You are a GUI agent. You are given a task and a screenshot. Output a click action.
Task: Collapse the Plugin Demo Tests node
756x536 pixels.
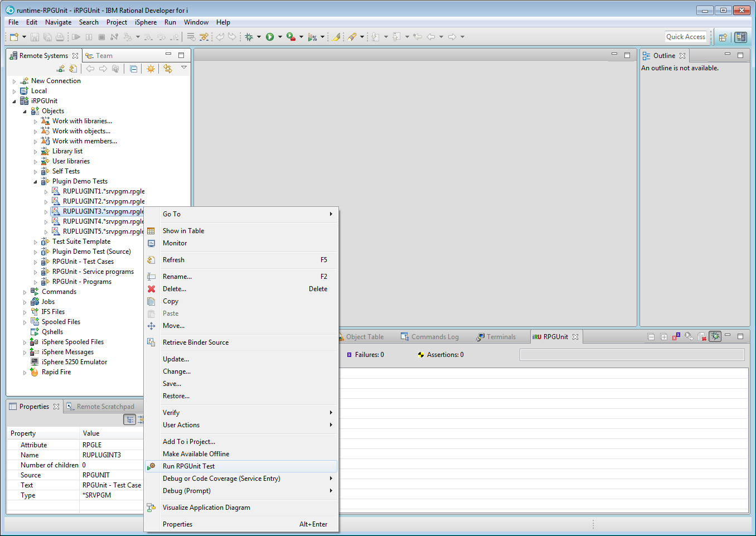pos(35,181)
